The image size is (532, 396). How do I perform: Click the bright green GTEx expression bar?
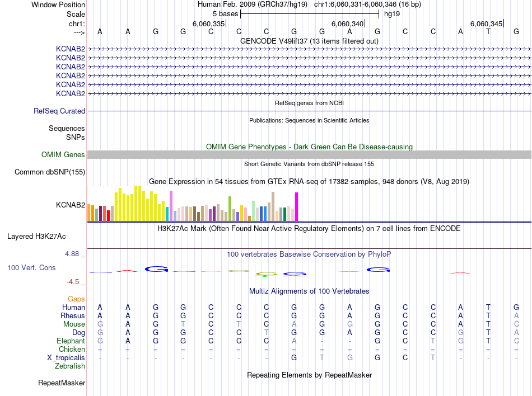[x=230, y=209]
